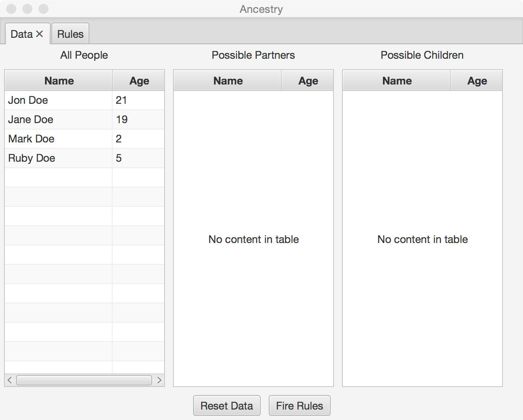Viewport: 523px width, 420px height.
Task: Switch to the Rules tab
Action: [70, 34]
